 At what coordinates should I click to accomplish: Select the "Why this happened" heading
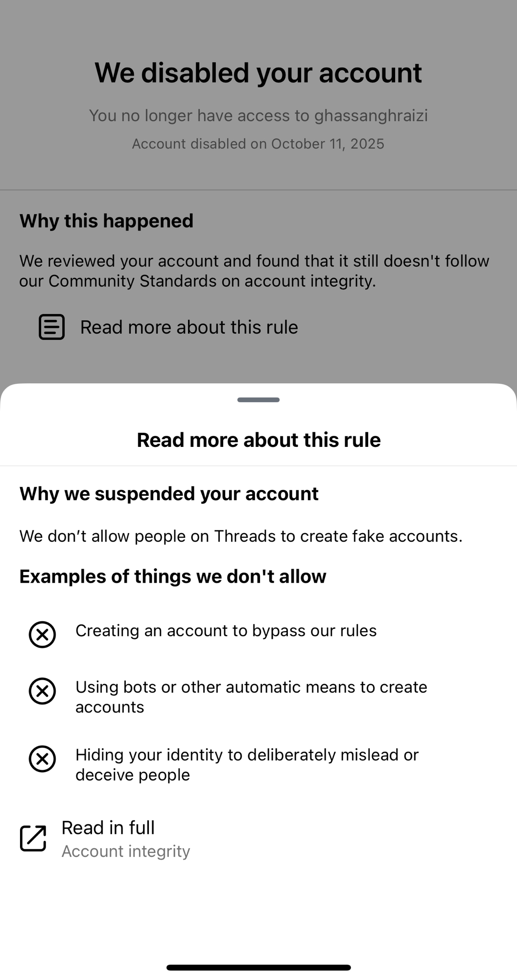click(x=106, y=220)
